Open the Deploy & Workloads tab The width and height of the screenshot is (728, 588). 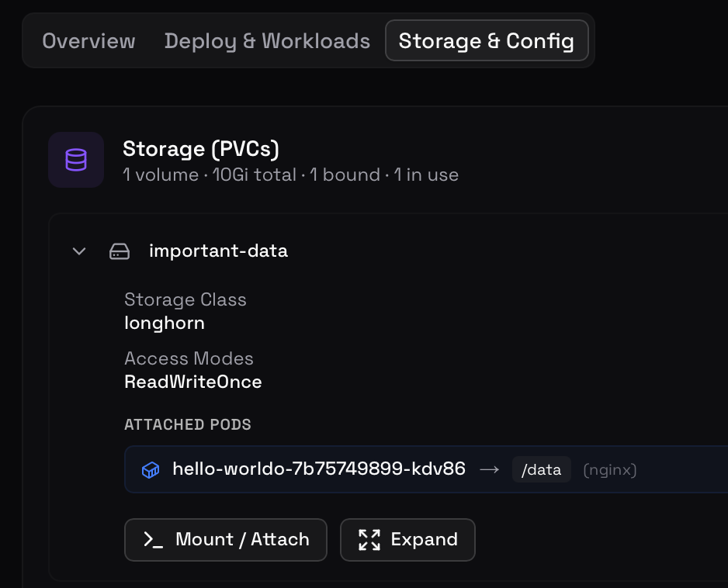tap(267, 41)
